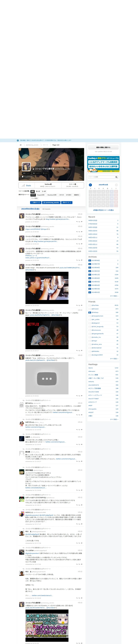Select the すべて tweet filter
The height and width of the screenshot is (644, 138).
tap(33, 195)
